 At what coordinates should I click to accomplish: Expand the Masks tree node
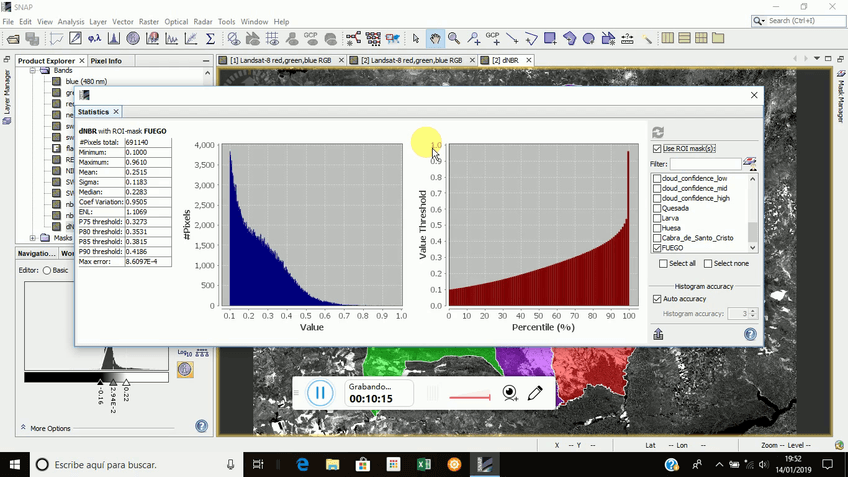coord(32,238)
